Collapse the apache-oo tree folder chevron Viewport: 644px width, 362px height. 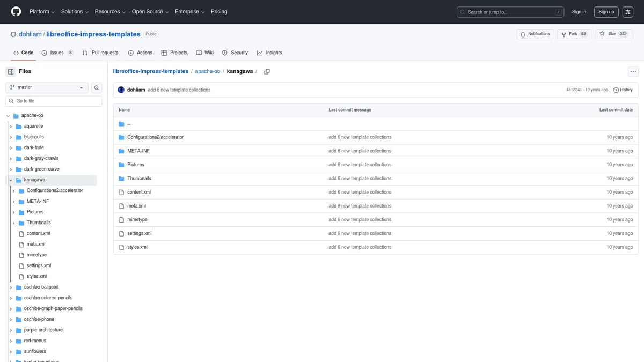point(8,115)
